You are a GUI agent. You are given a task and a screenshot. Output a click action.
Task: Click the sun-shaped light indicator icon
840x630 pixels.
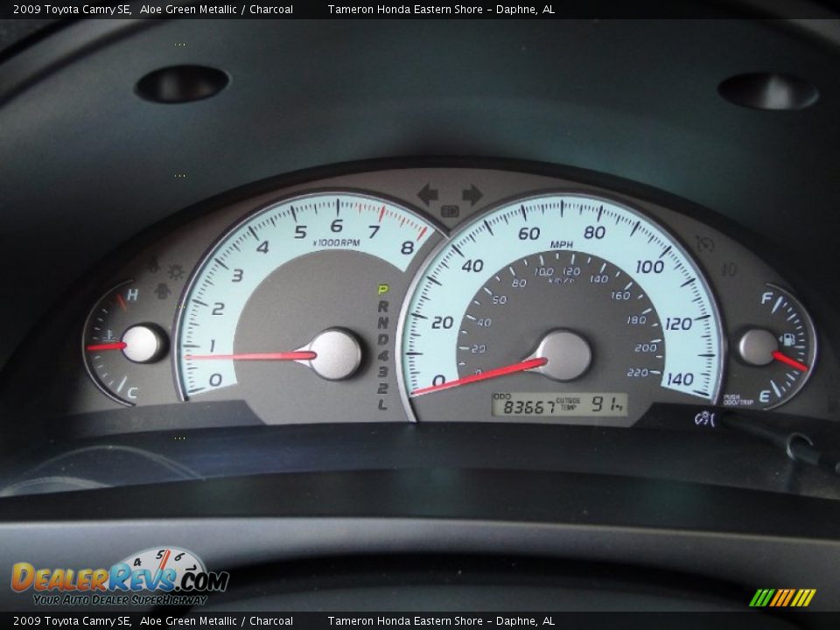pyautogui.click(x=176, y=272)
